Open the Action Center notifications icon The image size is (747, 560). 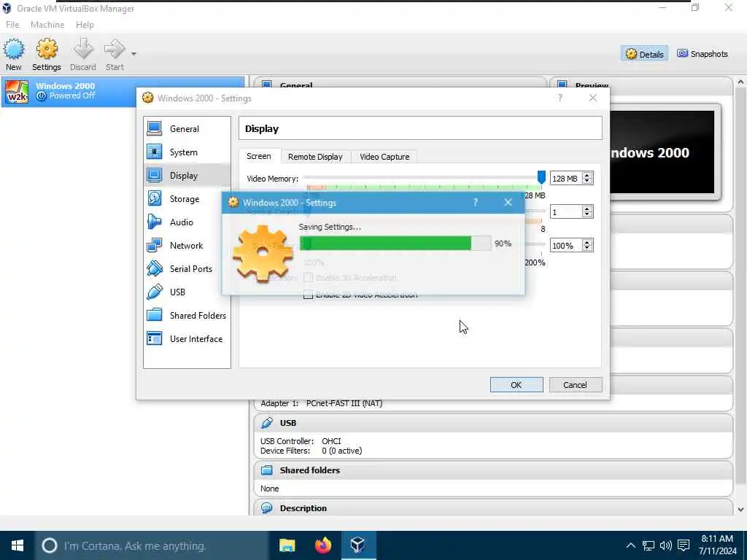684,545
